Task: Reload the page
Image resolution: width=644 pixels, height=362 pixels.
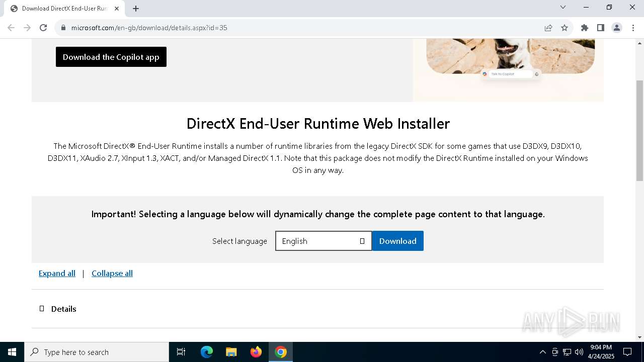Action: point(43,28)
